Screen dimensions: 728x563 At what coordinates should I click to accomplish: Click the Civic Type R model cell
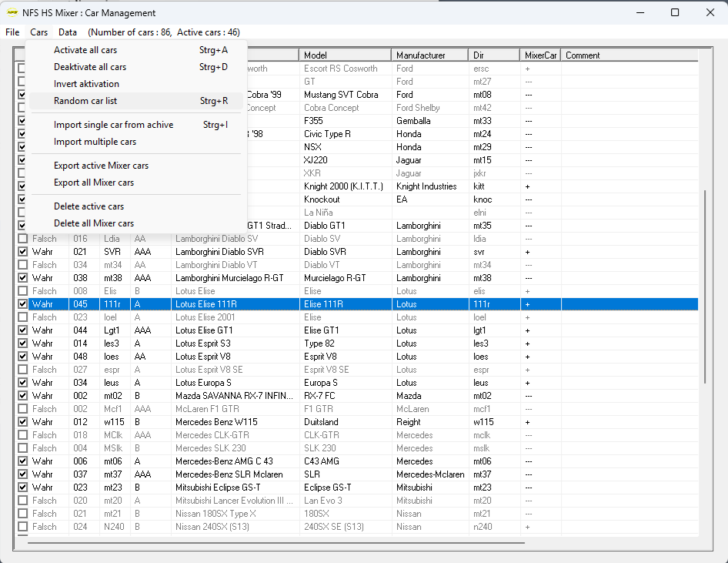click(x=345, y=134)
